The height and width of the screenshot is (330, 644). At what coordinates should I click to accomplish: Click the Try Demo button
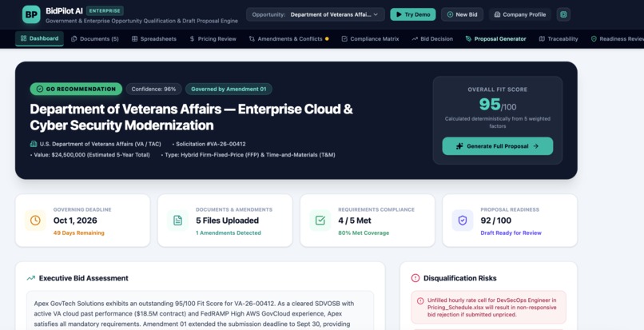pos(413,14)
